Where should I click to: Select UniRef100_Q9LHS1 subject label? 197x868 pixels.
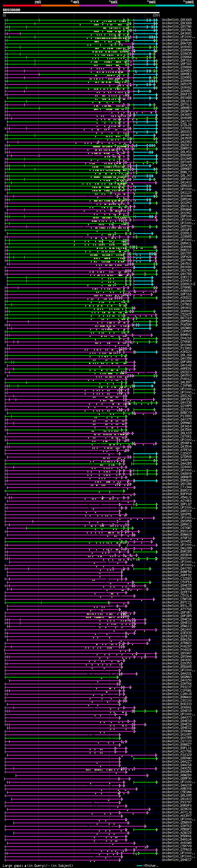[177, 152]
